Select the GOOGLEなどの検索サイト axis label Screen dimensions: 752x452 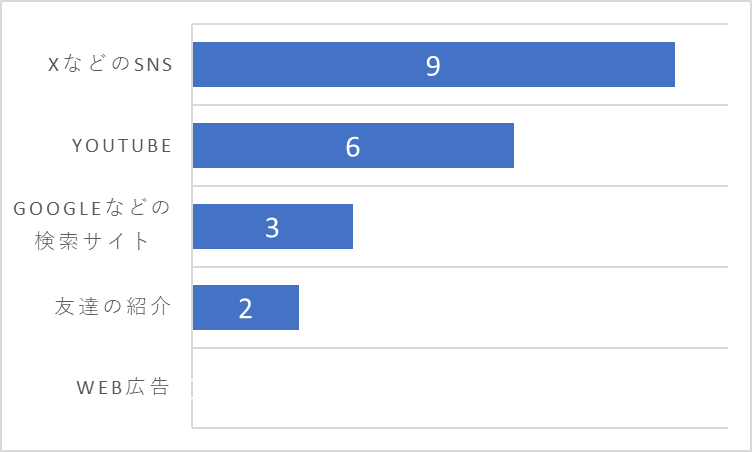92,225
